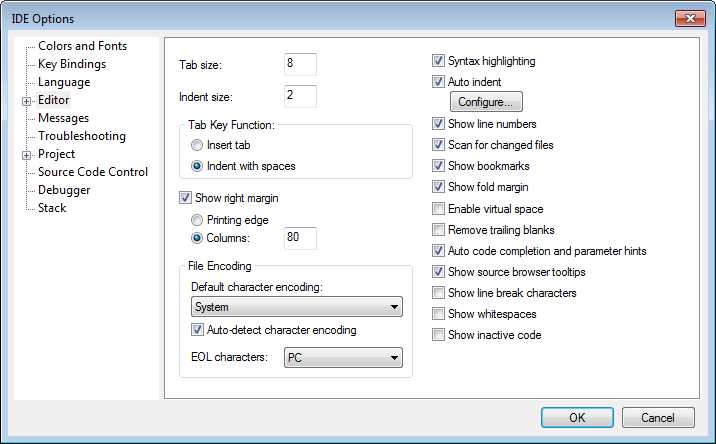
Task: Toggle Show line numbers option
Action: click(x=439, y=125)
